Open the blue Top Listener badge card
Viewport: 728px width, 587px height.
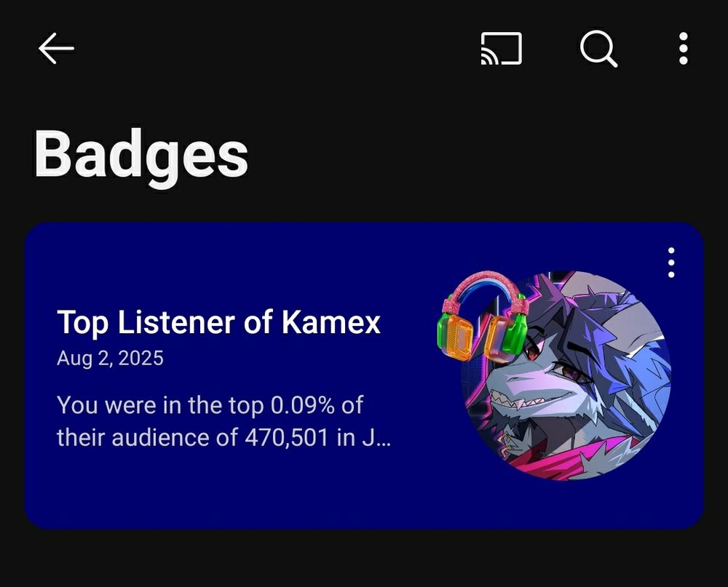pyautogui.click(x=364, y=375)
